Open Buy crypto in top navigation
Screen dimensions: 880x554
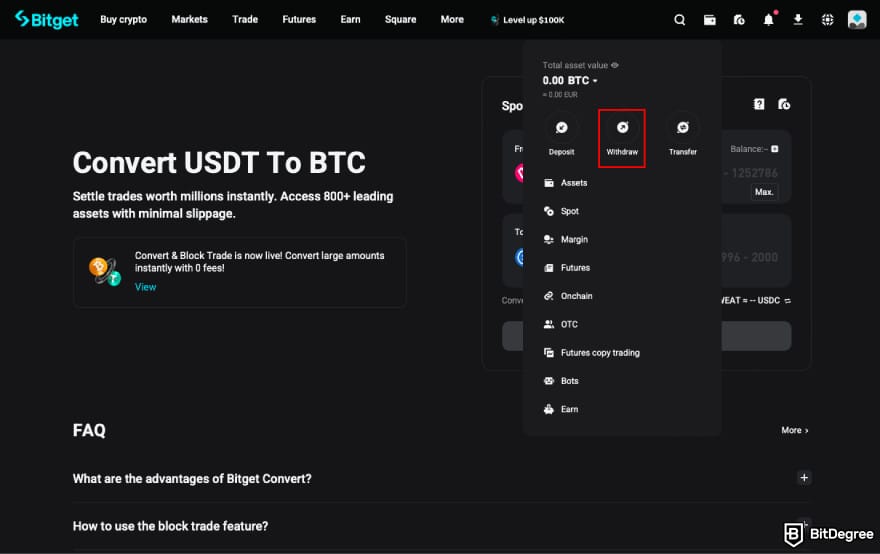tap(123, 20)
